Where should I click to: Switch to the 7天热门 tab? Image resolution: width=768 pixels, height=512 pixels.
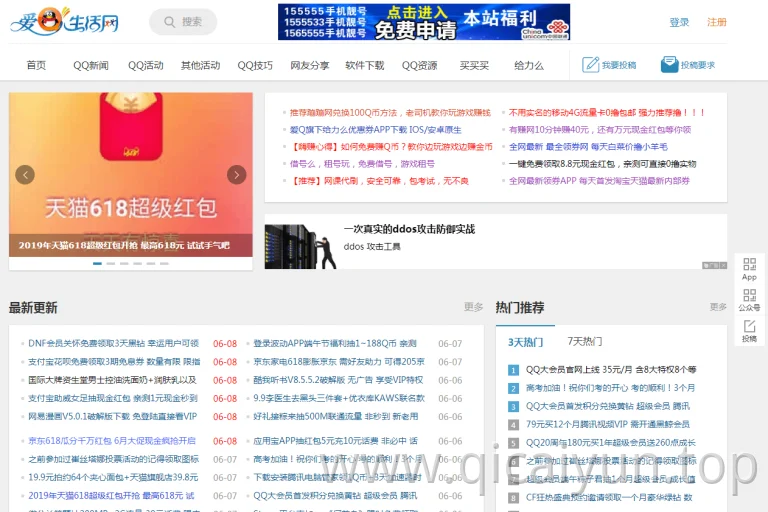(584, 341)
